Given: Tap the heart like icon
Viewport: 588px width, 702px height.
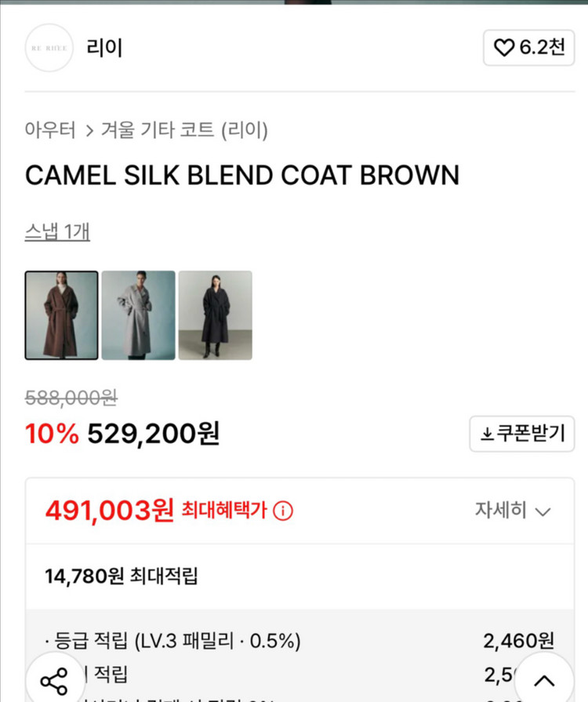Looking at the screenshot, I should [504, 48].
